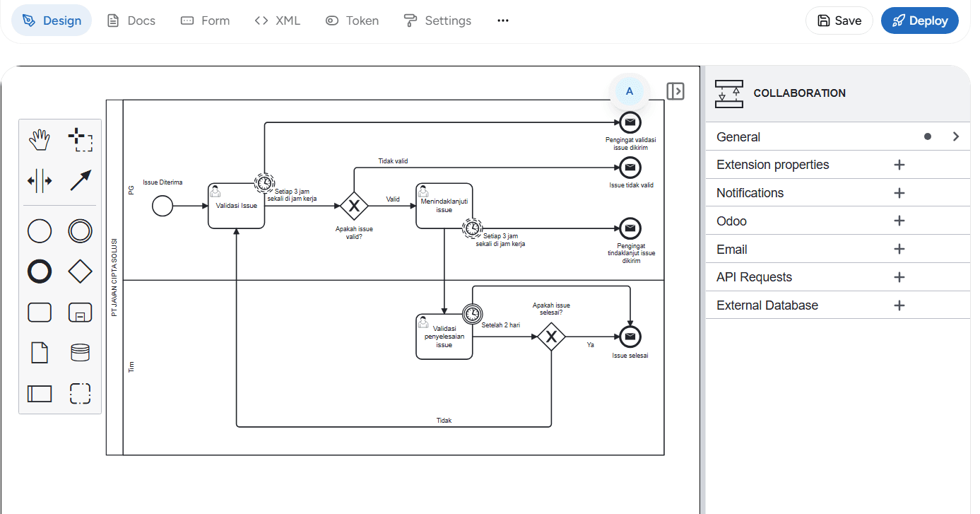The image size is (980, 514).
Task: Collapse the properties panel toggle icon
Action: click(675, 91)
